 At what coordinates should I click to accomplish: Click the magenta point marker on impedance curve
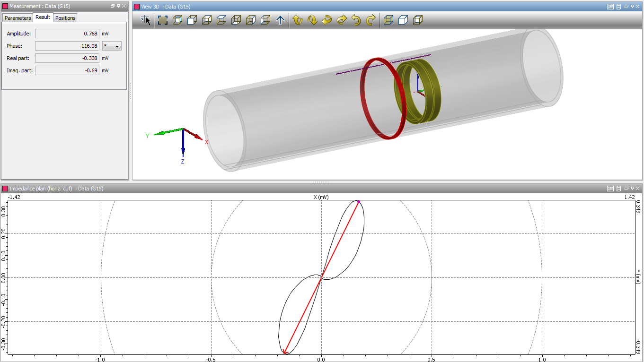[x=359, y=202]
